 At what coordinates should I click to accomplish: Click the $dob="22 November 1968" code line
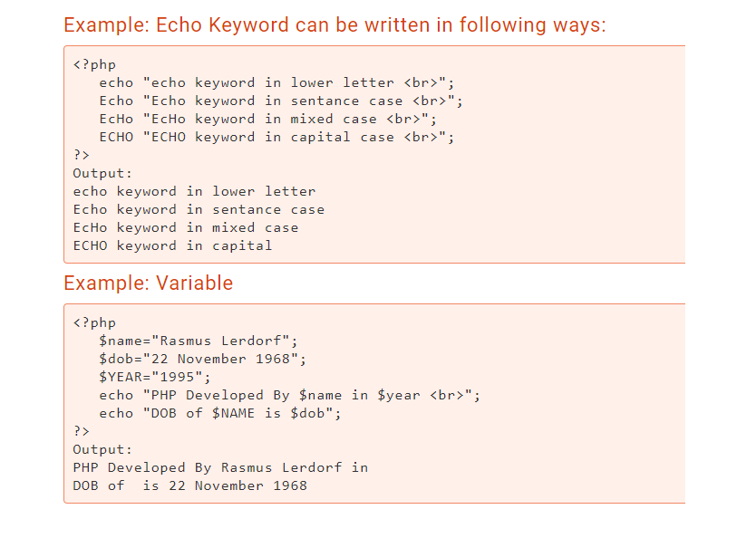pos(203,359)
